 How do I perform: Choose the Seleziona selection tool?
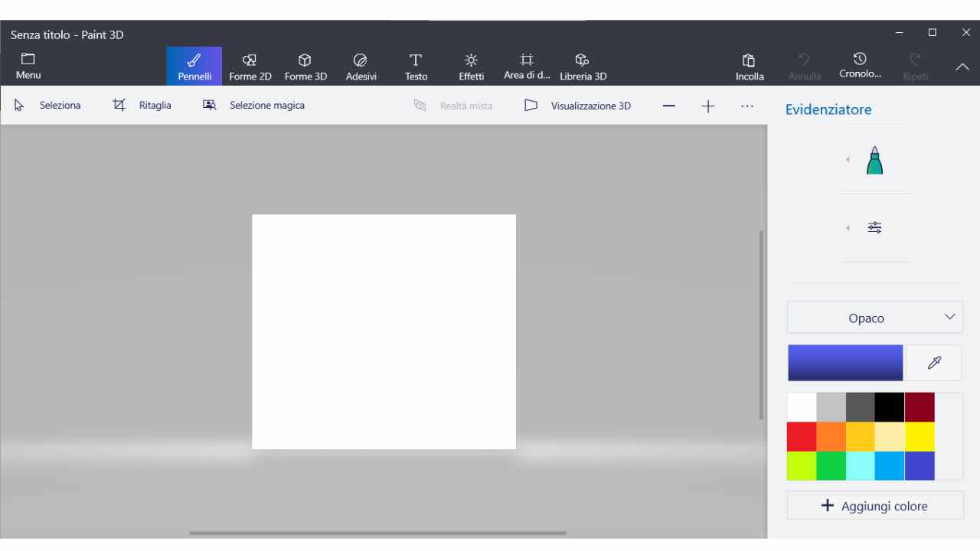tap(47, 106)
